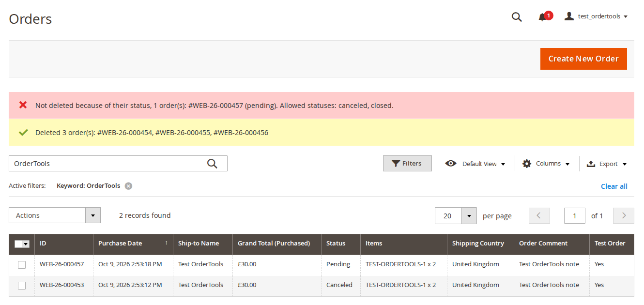This screenshot has width=644, height=305.
Task: Open the Default View dropdown
Action: tap(475, 164)
